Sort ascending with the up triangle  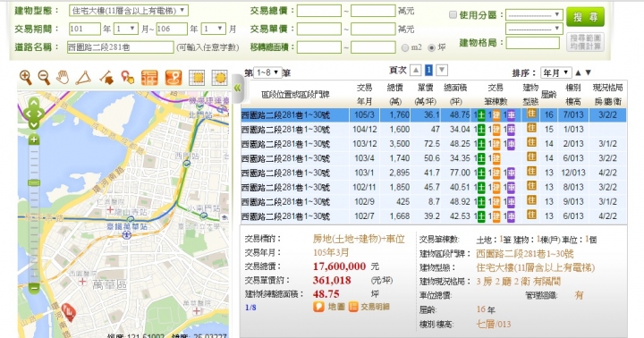coord(579,72)
